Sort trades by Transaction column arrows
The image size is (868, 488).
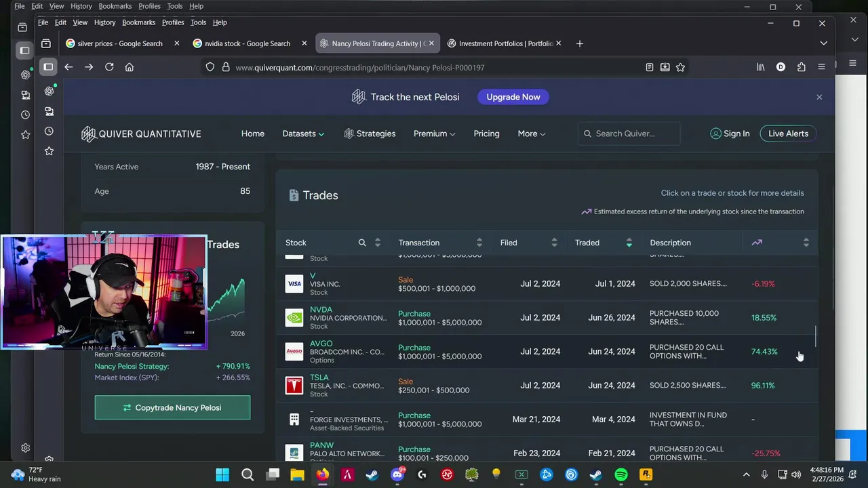(479, 243)
